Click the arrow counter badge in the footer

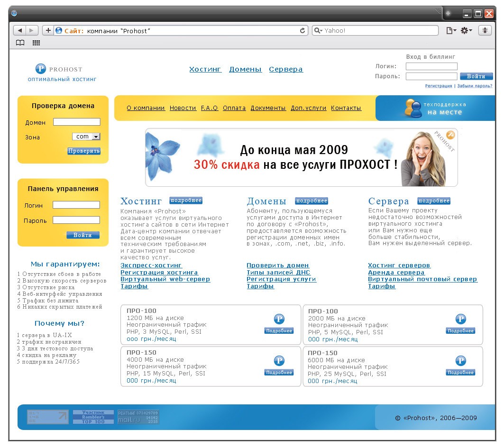48,417
